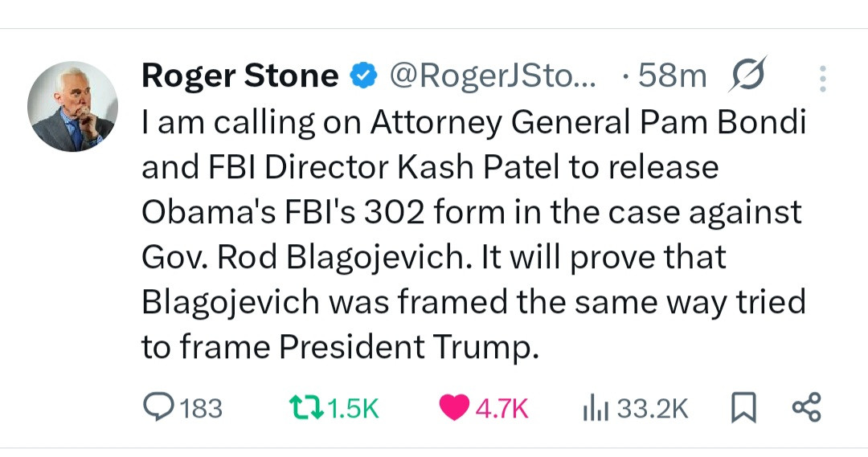
Task: Click the reply speech bubble icon
Action: click(x=156, y=408)
